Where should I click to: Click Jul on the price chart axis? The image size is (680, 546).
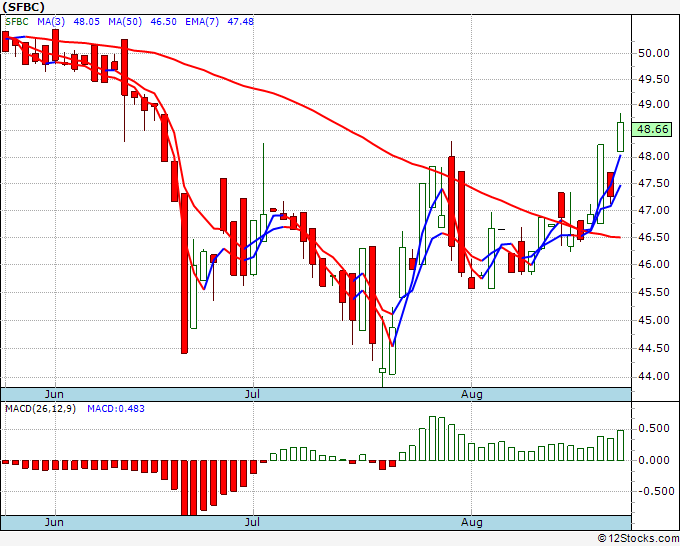click(252, 394)
